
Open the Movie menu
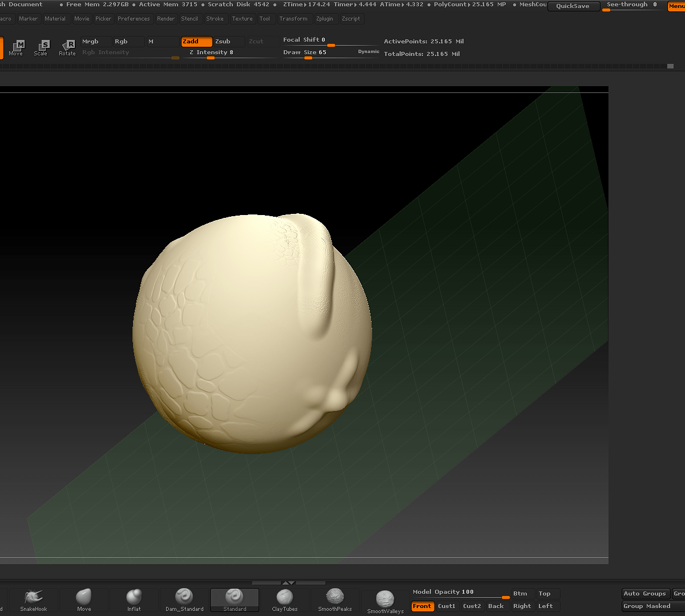coord(82,19)
